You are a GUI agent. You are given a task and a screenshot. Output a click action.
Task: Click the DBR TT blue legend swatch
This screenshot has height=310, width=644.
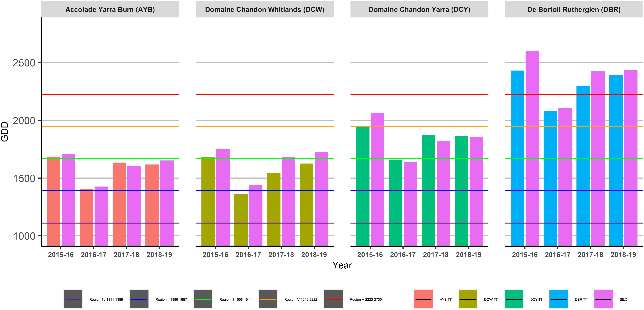tap(558, 299)
